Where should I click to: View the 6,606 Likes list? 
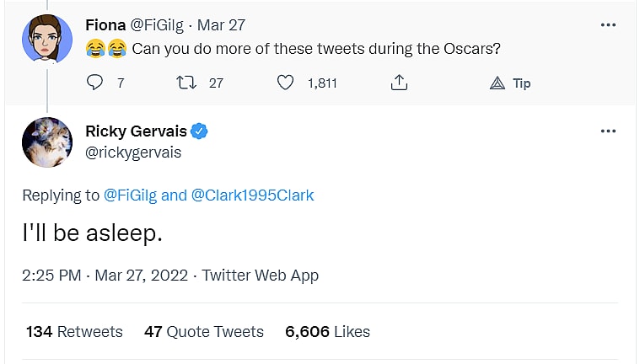[x=327, y=331]
